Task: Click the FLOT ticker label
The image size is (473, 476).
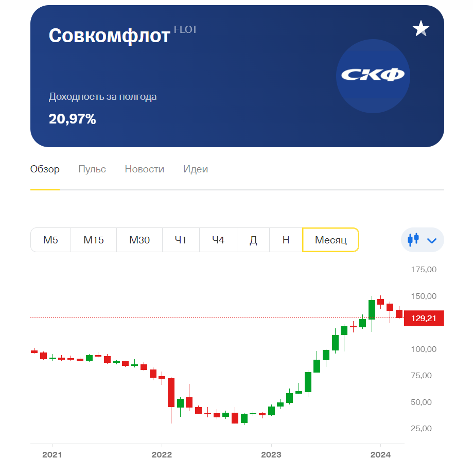Action: [186, 29]
